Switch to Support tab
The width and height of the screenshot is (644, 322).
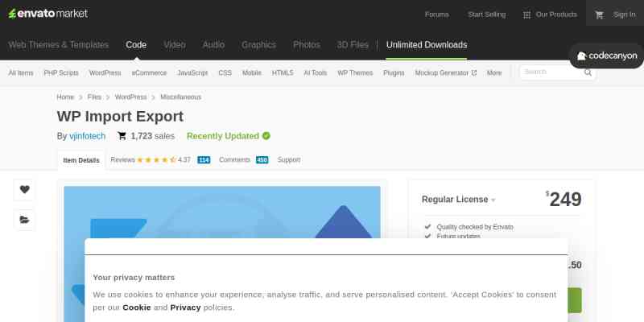tap(289, 159)
